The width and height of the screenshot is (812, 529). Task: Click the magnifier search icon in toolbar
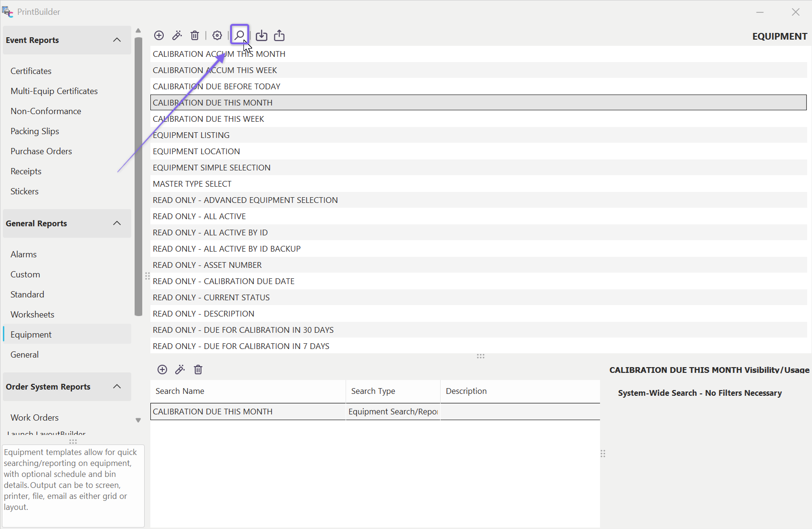[x=239, y=35]
